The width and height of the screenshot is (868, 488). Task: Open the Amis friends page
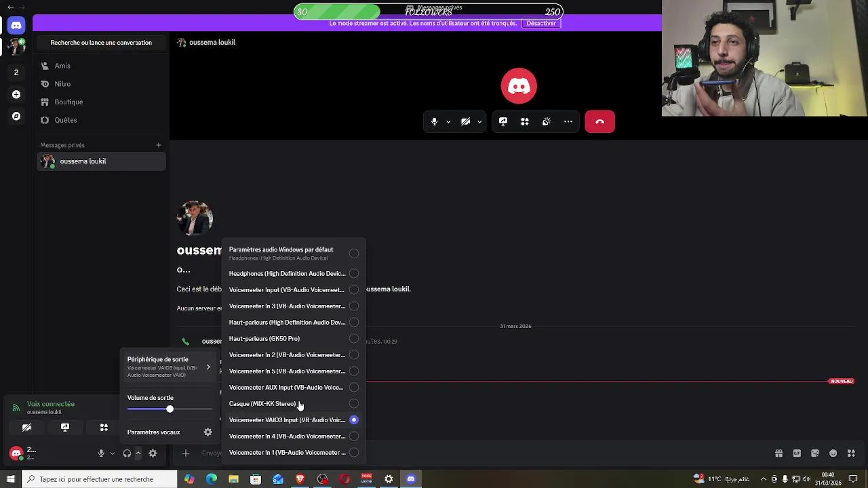point(102,66)
